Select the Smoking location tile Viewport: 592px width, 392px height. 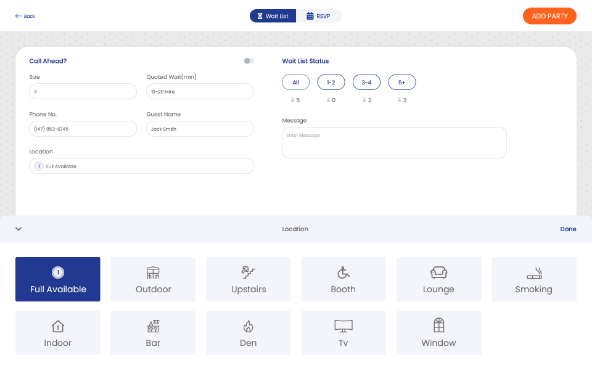coord(534,279)
